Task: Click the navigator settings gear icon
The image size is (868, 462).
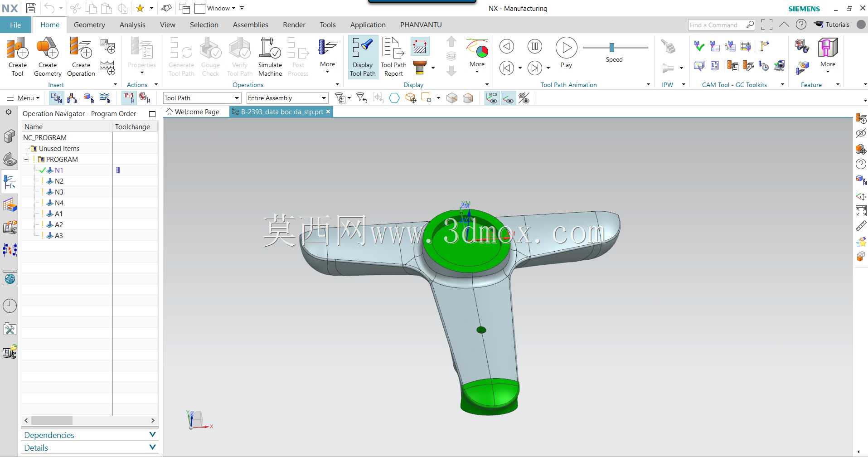Action: (8, 112)
